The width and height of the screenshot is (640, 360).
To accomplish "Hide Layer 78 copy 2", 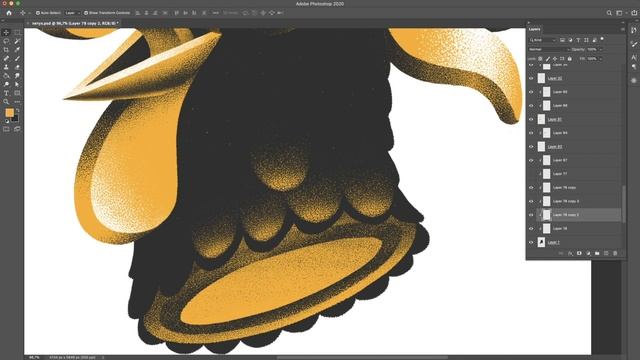I will tap(531, 215).
